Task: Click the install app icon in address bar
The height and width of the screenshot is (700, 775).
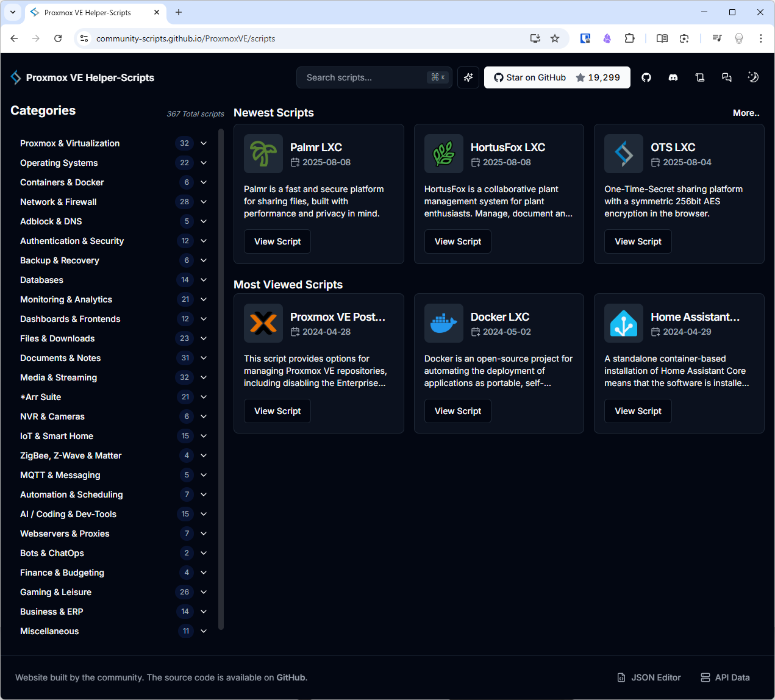Action: pos(535,38)
